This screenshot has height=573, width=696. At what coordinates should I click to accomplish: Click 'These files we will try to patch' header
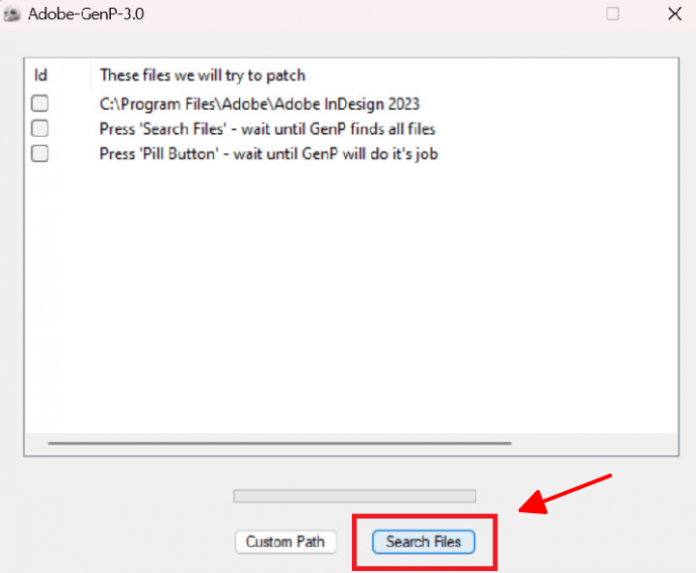pyautogui.click(x=202, y=75)
